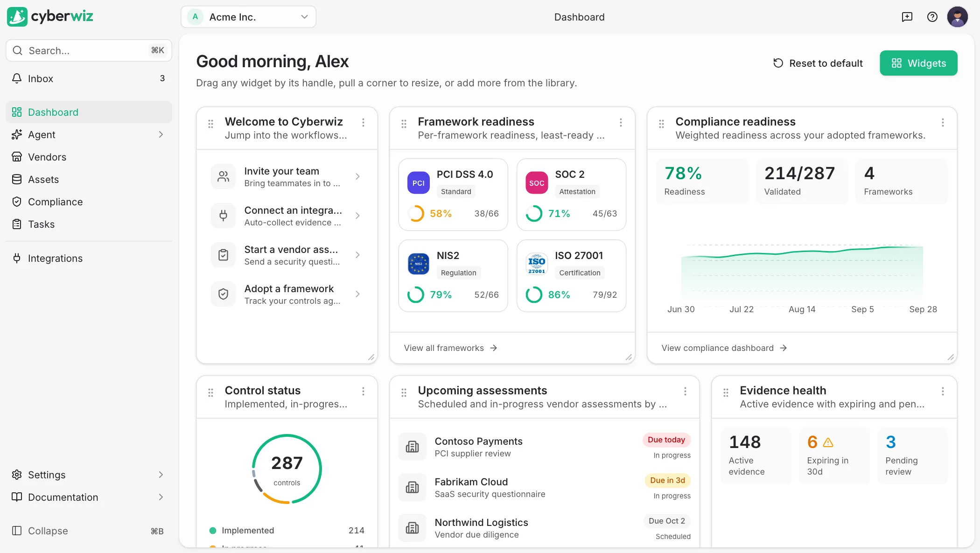The image size is (980, 553).
Task: Click Reset to default
Action: 818,63
